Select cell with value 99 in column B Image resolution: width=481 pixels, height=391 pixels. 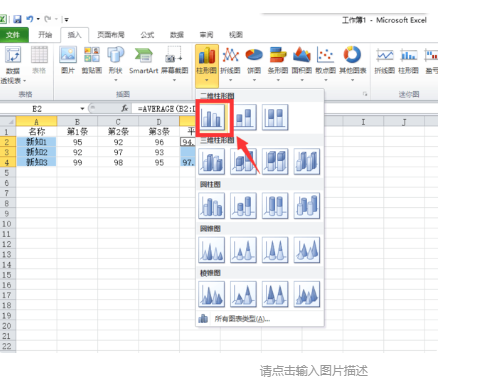pyautogui.click(x=77, y=162)
